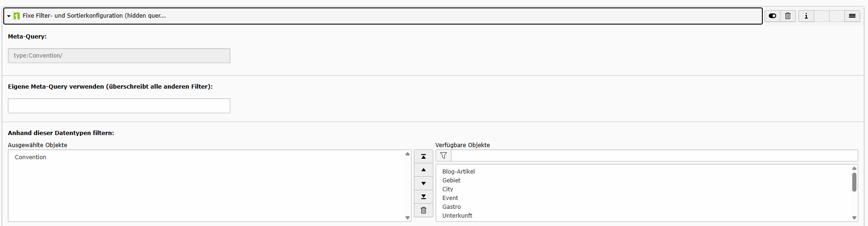The image size is (868, 226).
Task: Pick Unterkunft from Verfügbare Objekte
Action: pos(457,216)
